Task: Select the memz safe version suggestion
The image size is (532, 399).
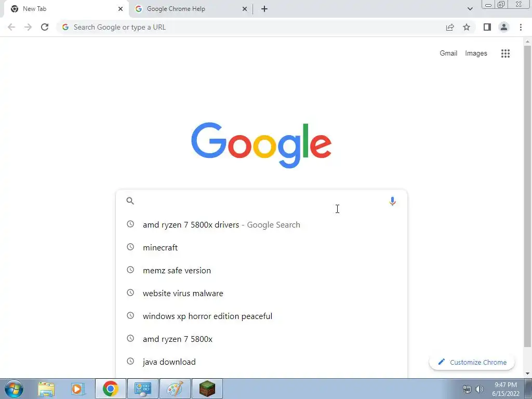Action: tap(261, 270)
